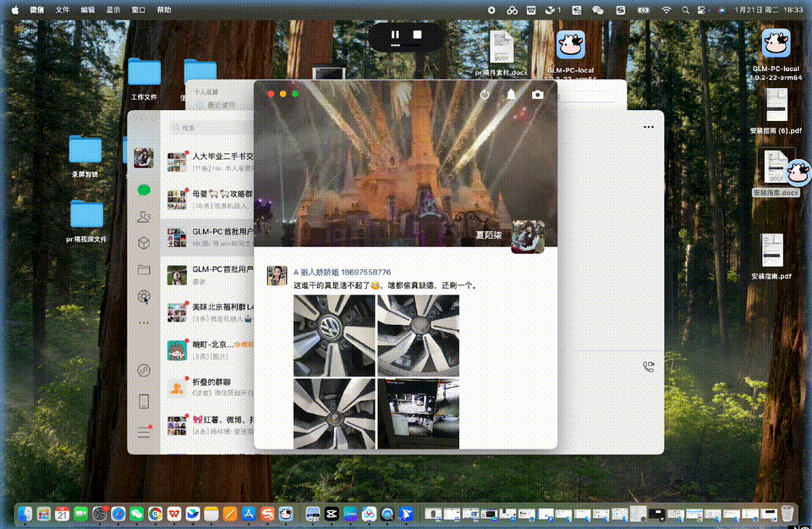Open chat info three-dots menu

click(649, 127)
